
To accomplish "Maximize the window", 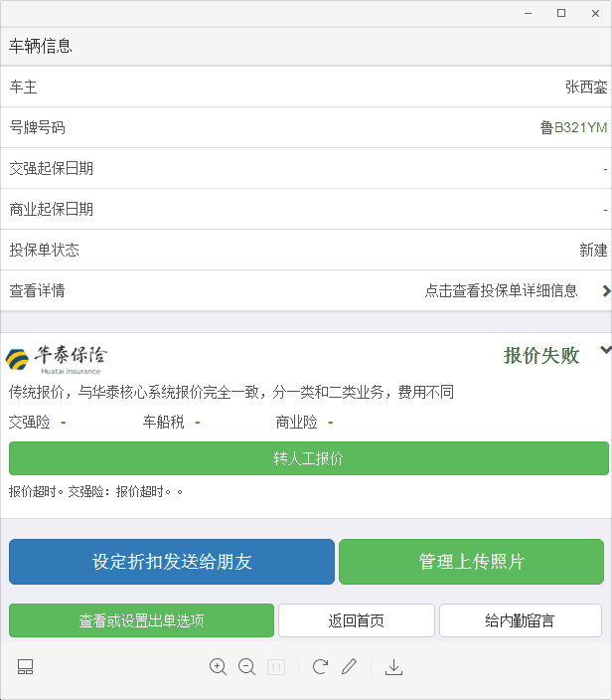I will [x=561, y=13].
